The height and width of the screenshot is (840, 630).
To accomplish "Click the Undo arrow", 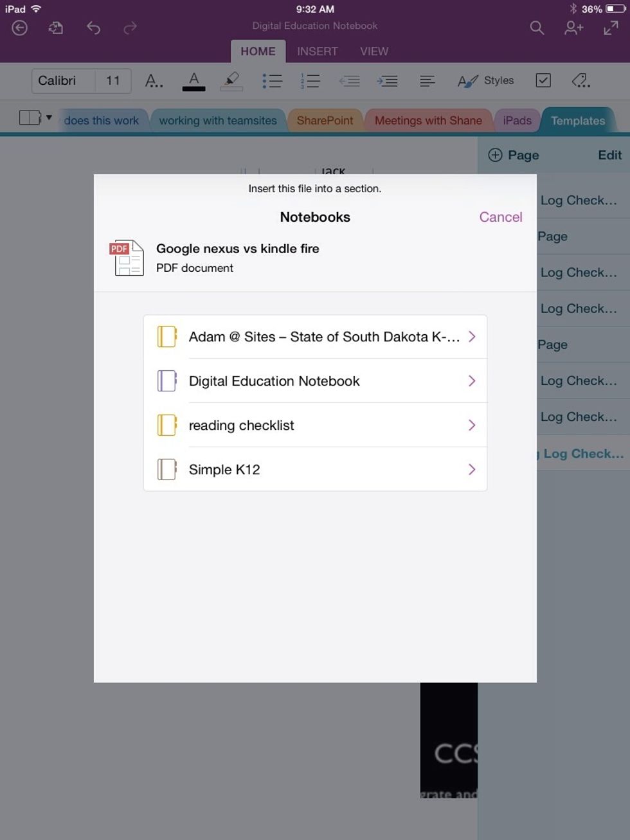I will (93, 28).
